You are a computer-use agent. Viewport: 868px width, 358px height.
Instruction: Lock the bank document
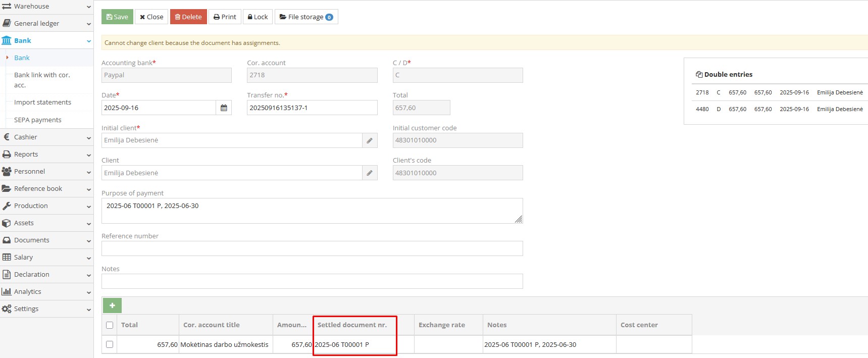click(x=258, y=17)
